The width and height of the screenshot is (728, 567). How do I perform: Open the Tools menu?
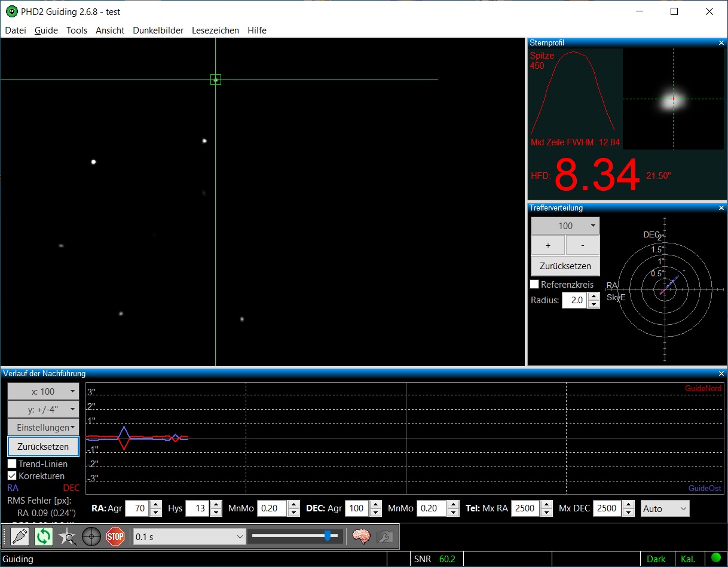pos(77,30)
